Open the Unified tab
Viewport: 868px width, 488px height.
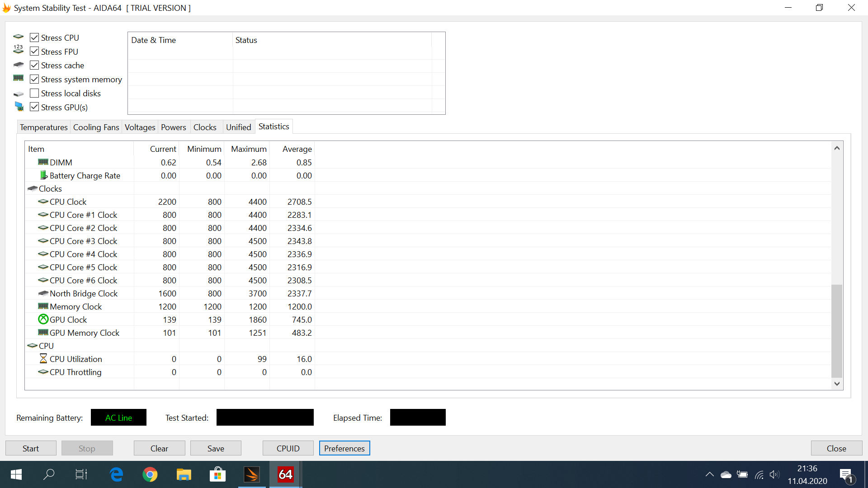[238, 127]
